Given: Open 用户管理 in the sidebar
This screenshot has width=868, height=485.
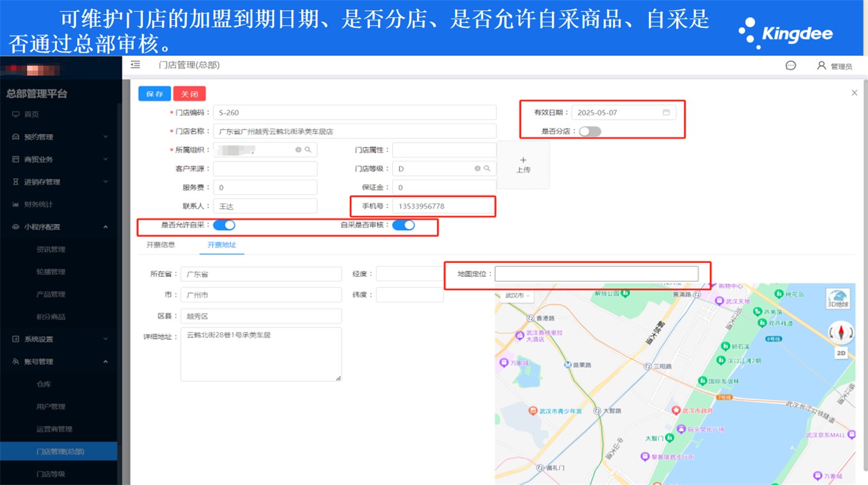Looking at the screenshot, I should (51, 407).
